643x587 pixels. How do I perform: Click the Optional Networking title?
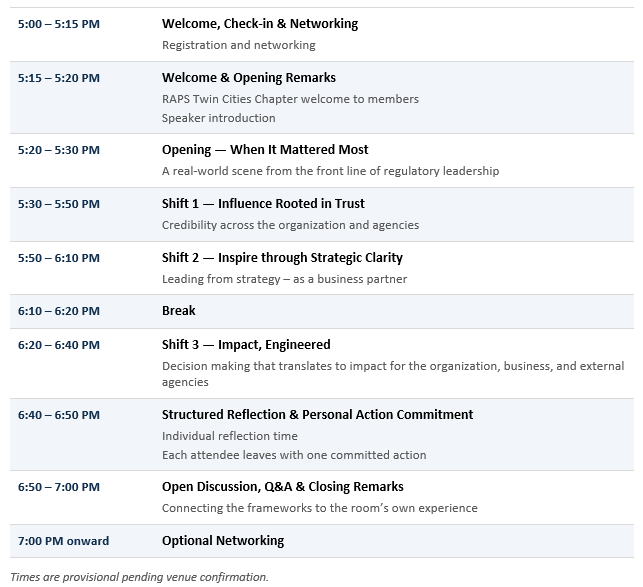point(223,541)
